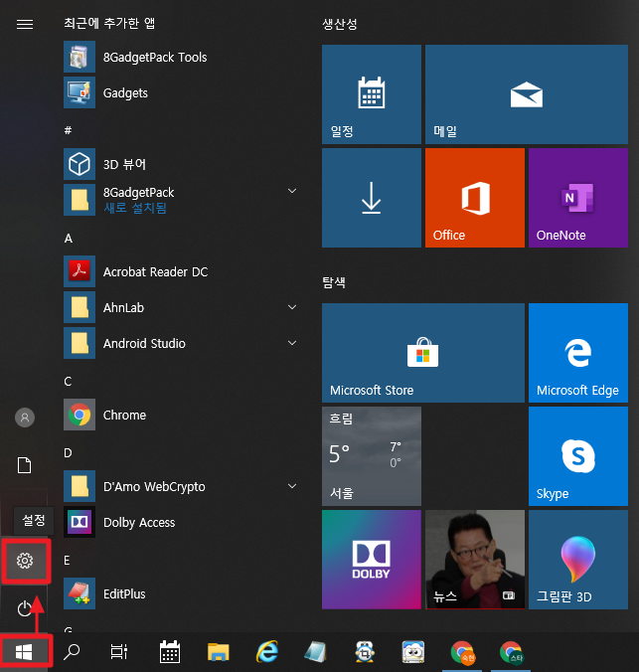Image resolution: width=639 pixels, height=672 pixels.
Task: Click the power button icon
Action: click(x=25, y=608)
